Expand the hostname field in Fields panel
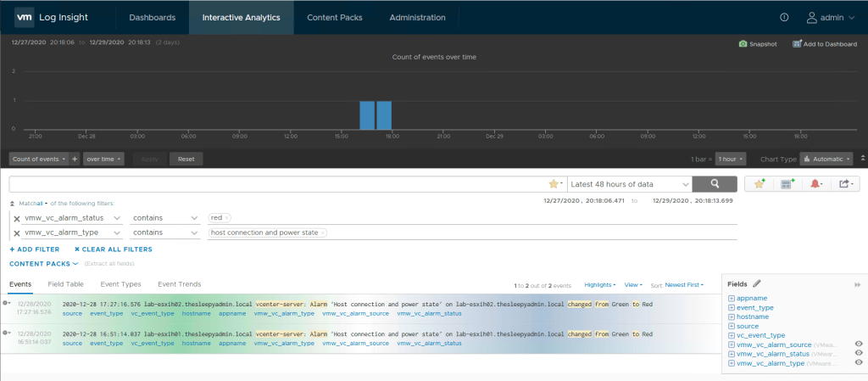 click(x=732, y=317)
